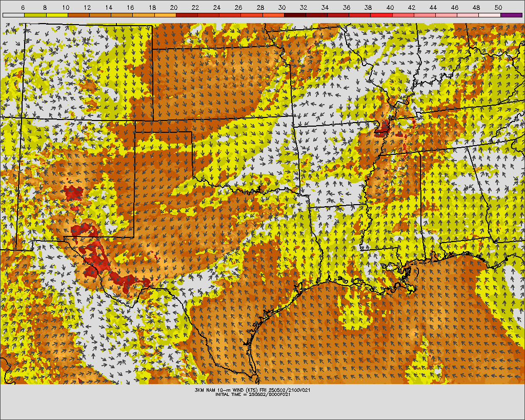
Task: Select the "16" legend scale label
Action: click(x=130, y=7)
